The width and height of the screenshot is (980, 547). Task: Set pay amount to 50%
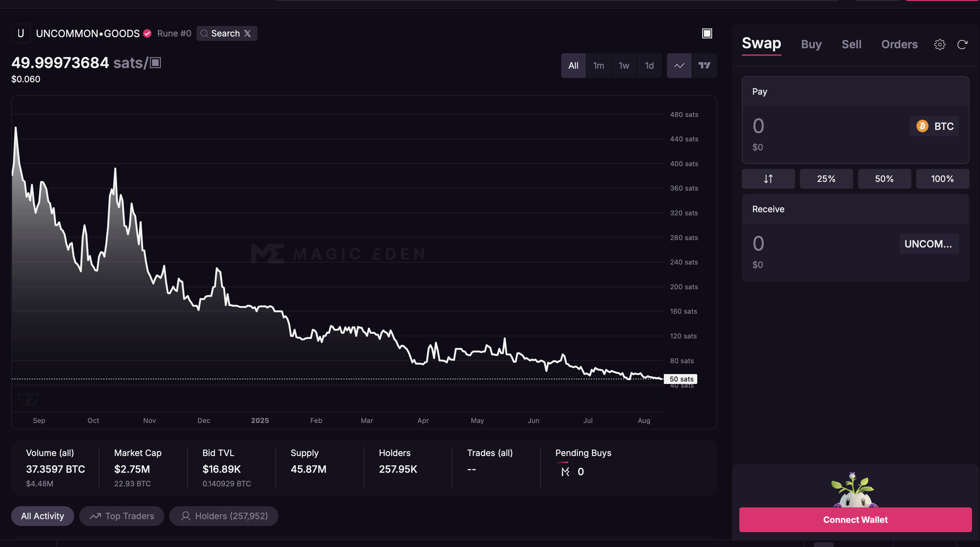point(884,179)
